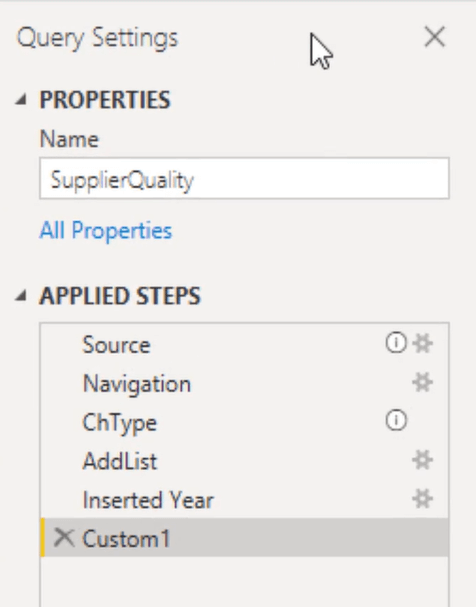Collapse the PROPERTIES section triangle
Image resolution: width=476 pixels, height=607 pixels.
21,100
